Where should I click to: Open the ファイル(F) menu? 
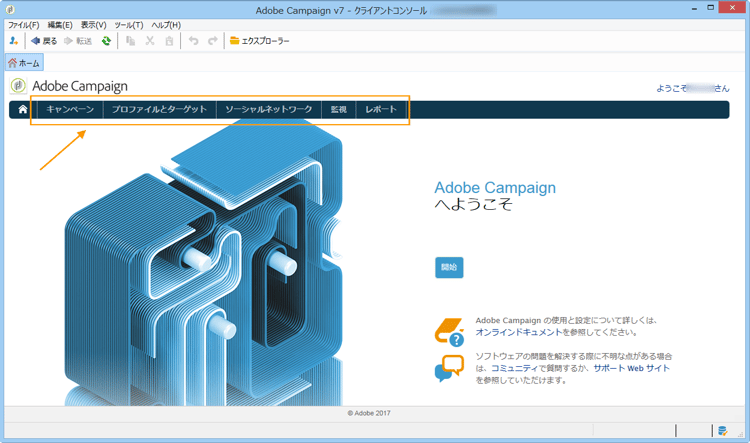[23, 25]
